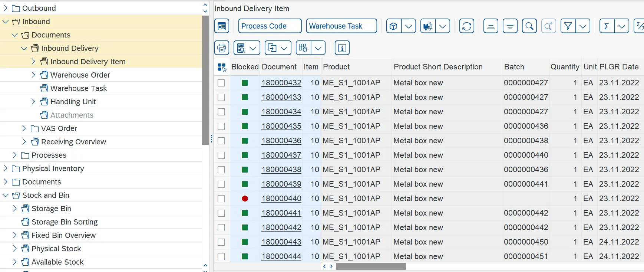644x272 pixels.
Task: Open the layout settings dropdown arrow
Action: coord(318,48)
